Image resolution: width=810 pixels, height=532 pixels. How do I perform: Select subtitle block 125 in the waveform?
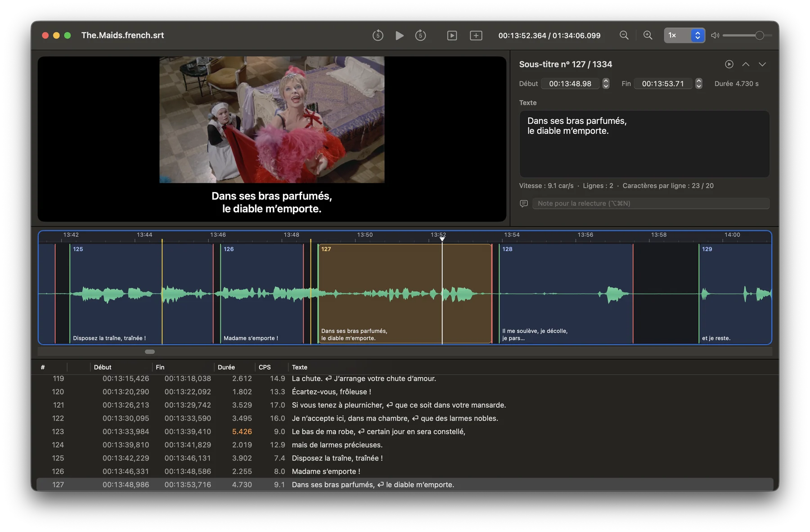pos(141,293)
